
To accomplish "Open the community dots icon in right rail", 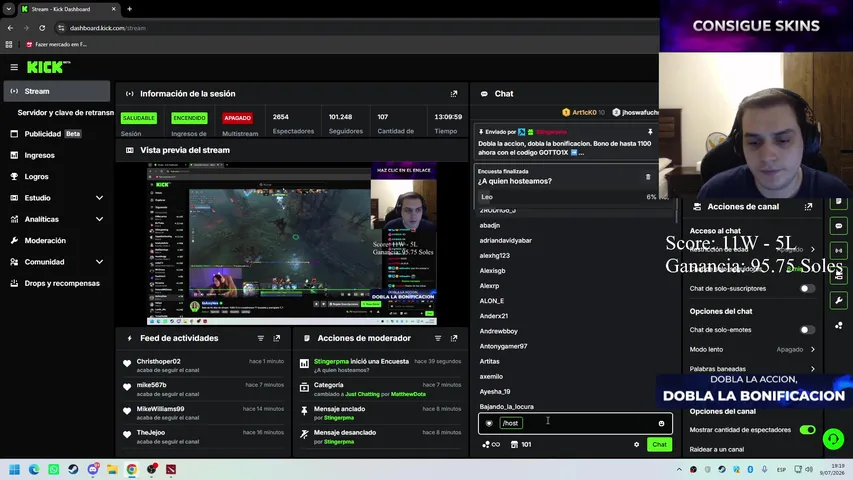I will pyautogui.click(x=839, y=325).
